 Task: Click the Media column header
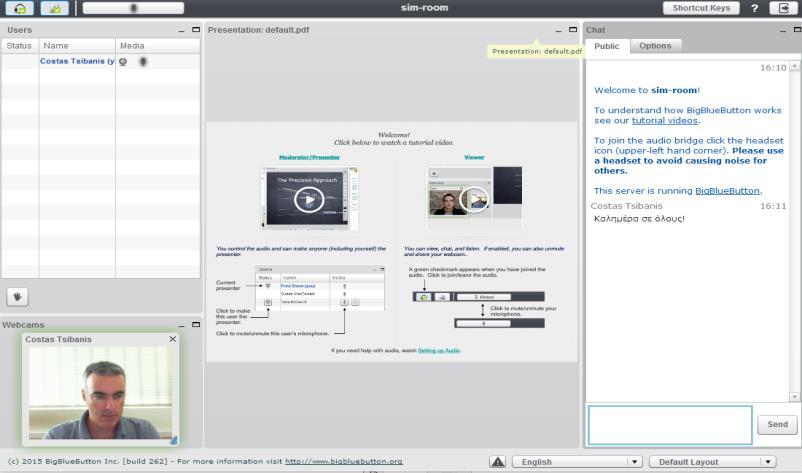coord(158,46)
